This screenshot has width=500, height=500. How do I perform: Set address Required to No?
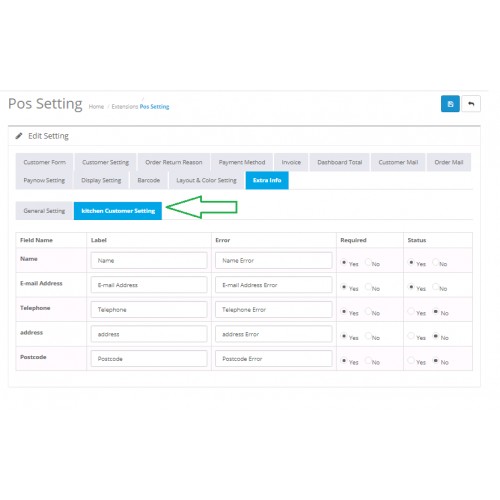(368, 336)
